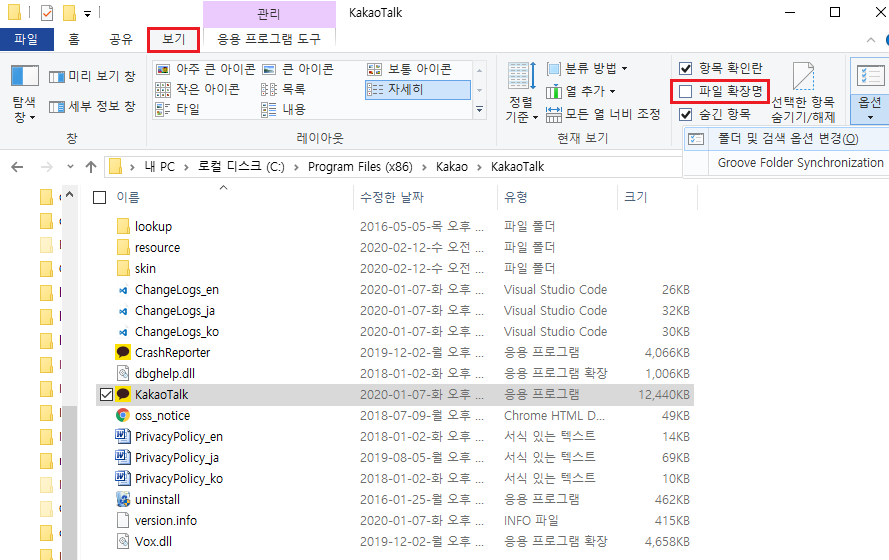Screen dimensions: 889x560
Task: Uncheck the 숨긴 항목 checkbox
Action: point(685,114)
